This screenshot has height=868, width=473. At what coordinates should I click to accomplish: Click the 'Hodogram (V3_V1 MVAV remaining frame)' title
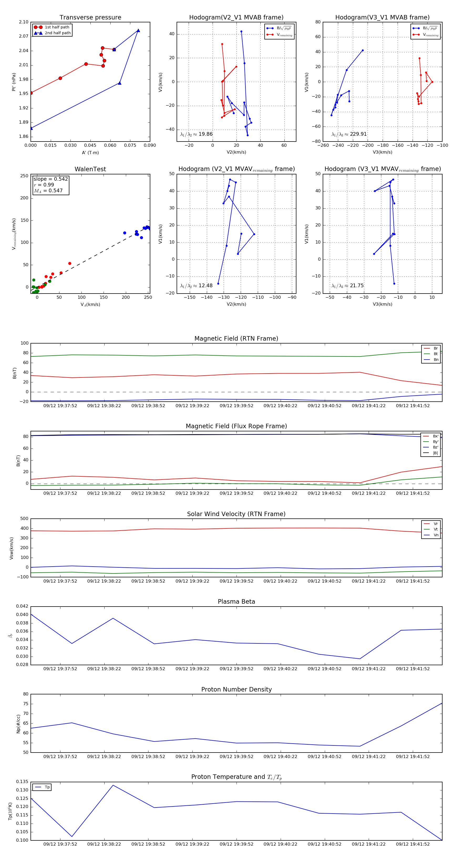382,169
